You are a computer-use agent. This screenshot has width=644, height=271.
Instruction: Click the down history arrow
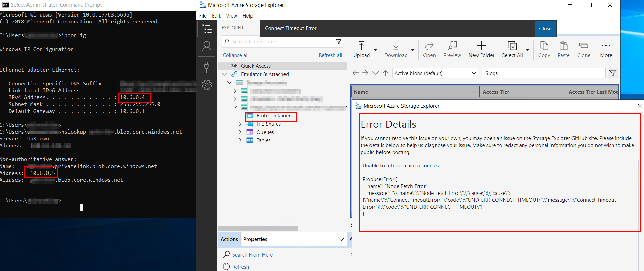[x=376, y=73]
